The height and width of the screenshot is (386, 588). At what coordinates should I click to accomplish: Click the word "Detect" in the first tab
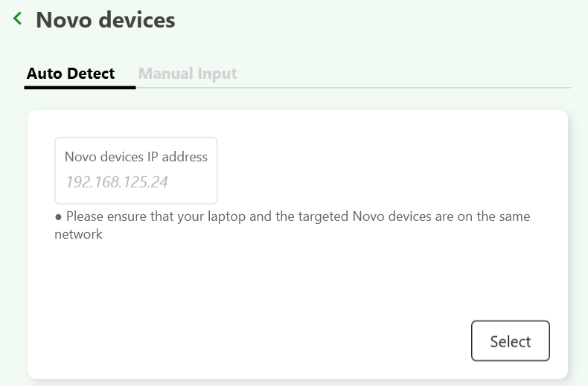91,74
